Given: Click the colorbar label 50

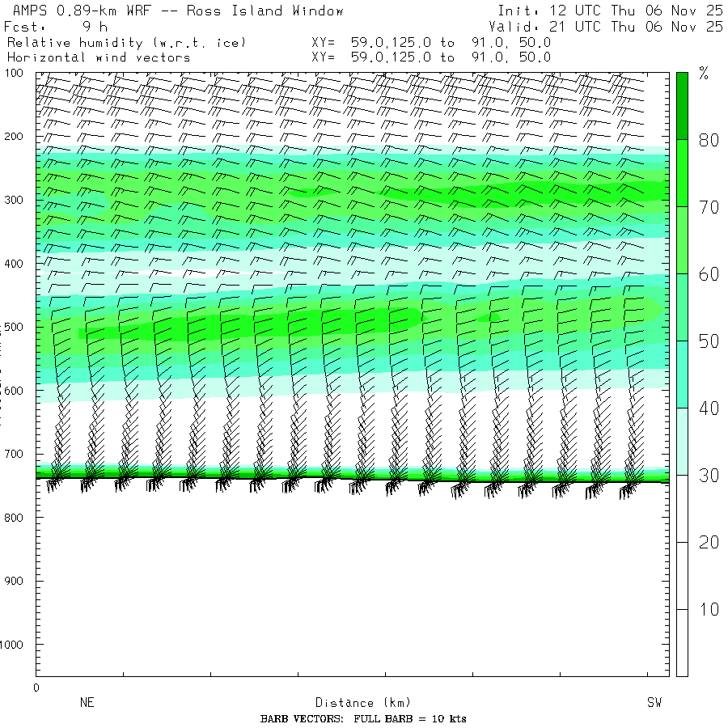Looking at the screenshot, I should [x=709, y=341].
